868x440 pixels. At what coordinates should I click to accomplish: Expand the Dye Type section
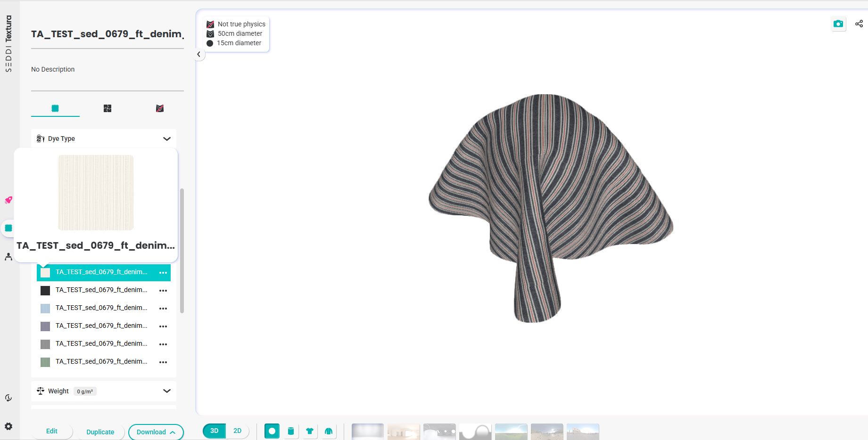(x=166, y=139)
